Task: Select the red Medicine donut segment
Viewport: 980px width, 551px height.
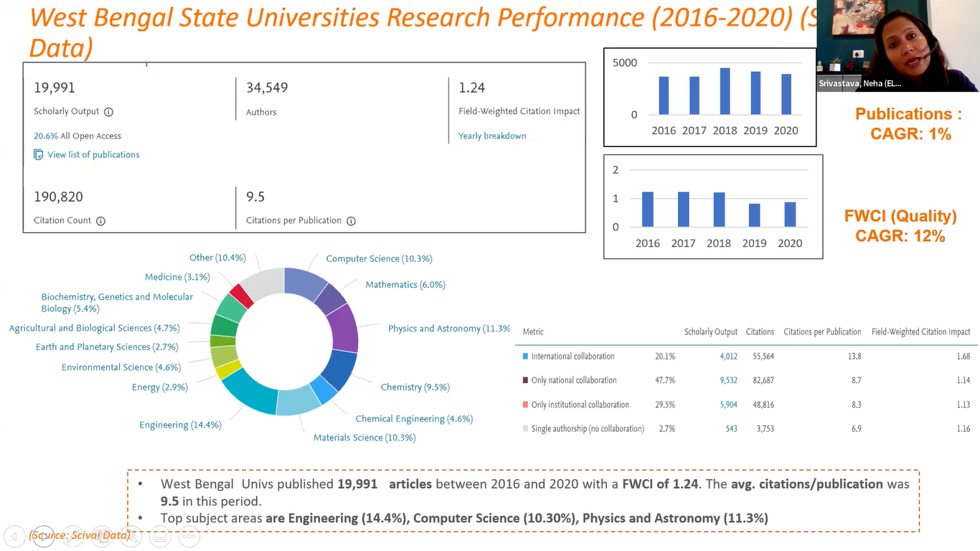Action: [242, 296]
